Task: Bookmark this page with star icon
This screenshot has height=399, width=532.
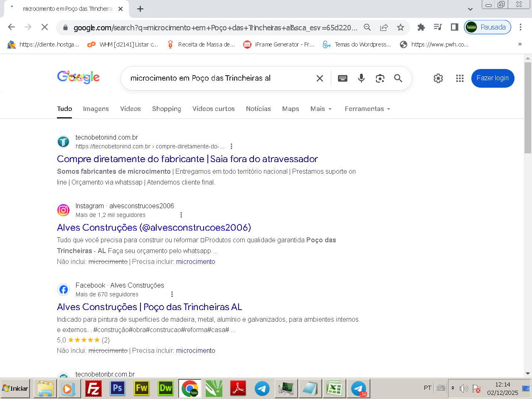Action: [400, 27]
